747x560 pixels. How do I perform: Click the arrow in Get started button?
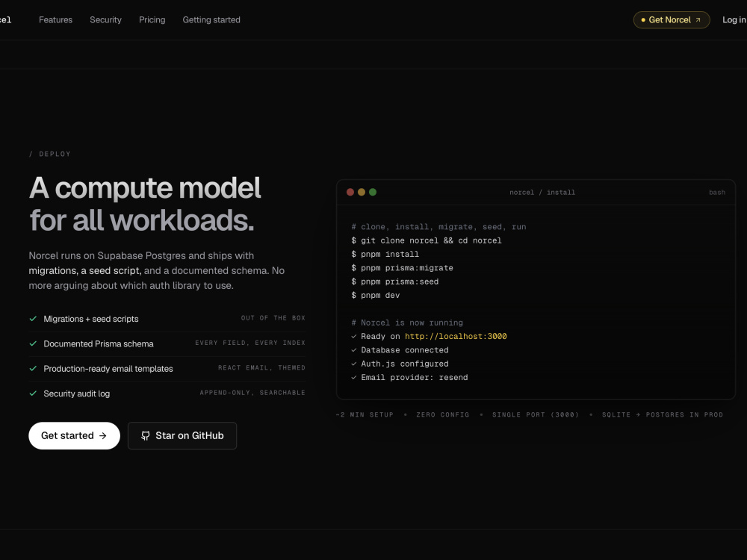coord(103,436)
